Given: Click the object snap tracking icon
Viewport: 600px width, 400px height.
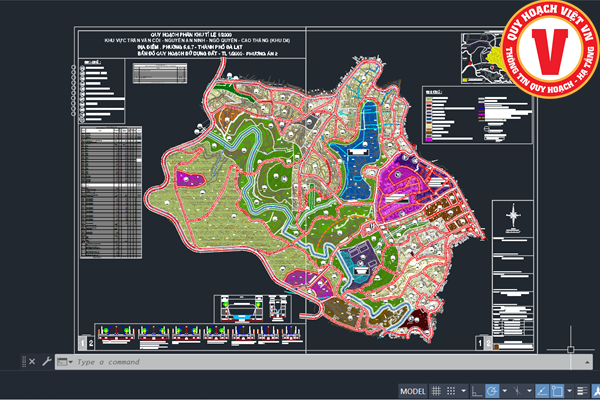Looking at the screenshot, I should (542, 391).
